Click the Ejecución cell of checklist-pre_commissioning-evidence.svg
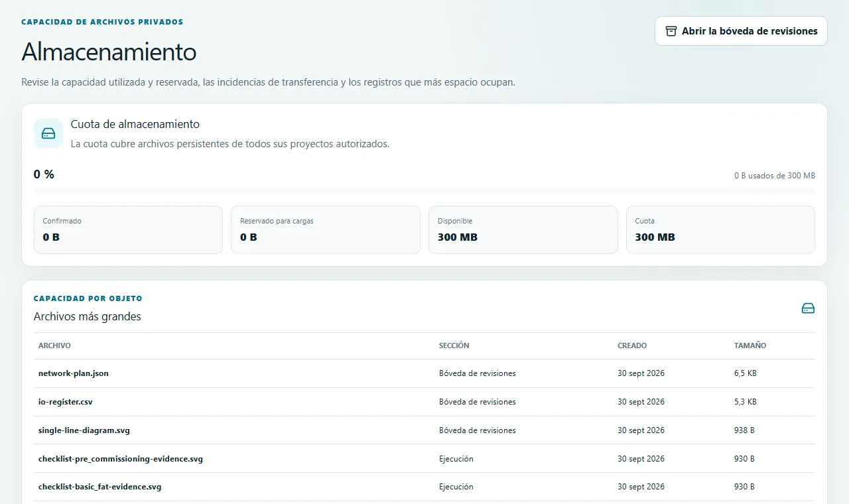849x504 pixels. (456, 459)
